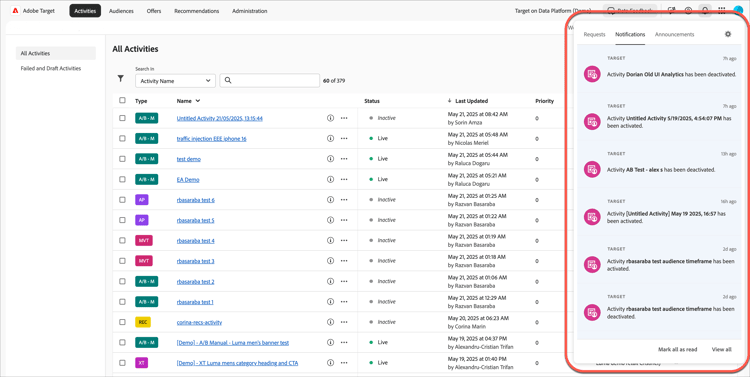750x377 pixels.
Task: Switch to the Announcements tab
Action: tap(674, 34)
